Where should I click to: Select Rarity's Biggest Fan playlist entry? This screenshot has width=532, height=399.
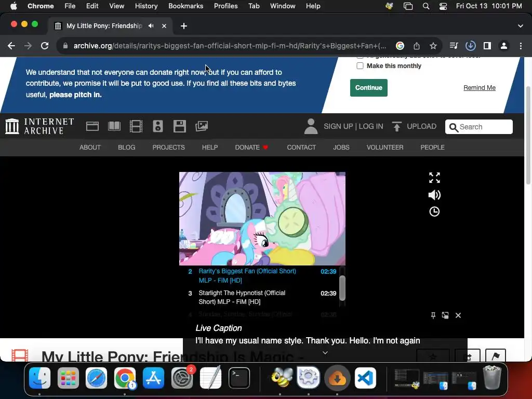coord(262,276)
